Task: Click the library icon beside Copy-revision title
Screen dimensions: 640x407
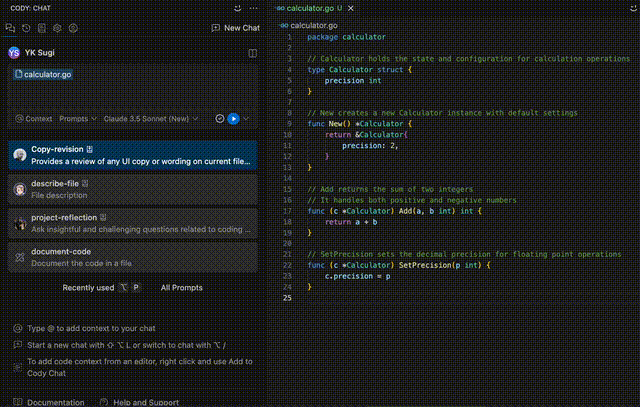Action: point(90,149)
